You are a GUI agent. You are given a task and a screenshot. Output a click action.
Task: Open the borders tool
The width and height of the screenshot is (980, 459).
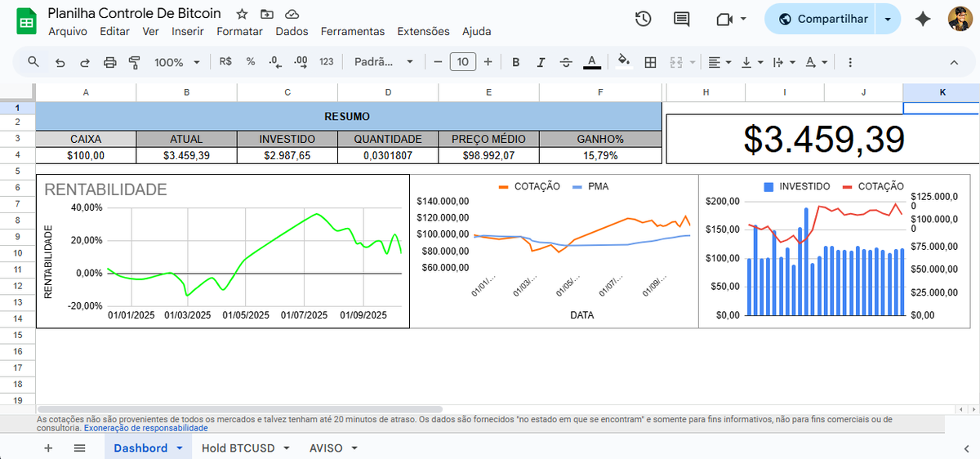tap(650, 62)
